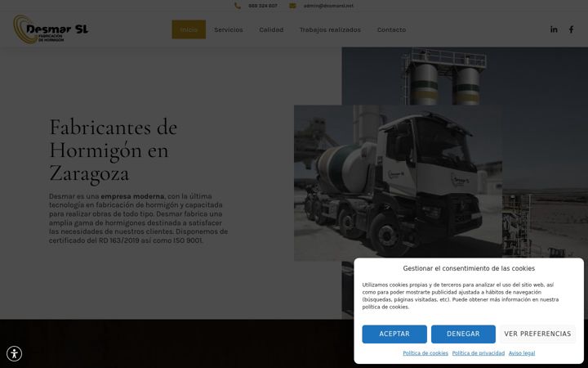Open the accessibility widget icon
Screen dimensions: 588x368
[14, 354]
